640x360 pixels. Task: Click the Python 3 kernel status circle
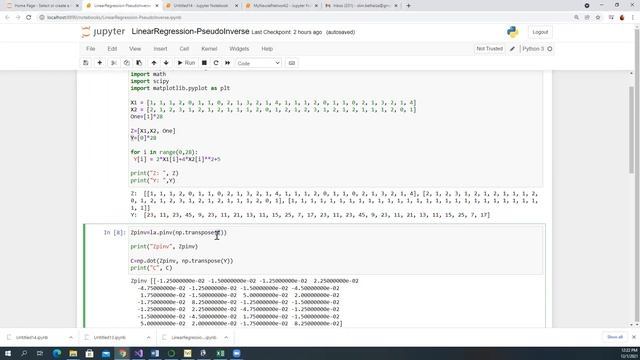550,49
